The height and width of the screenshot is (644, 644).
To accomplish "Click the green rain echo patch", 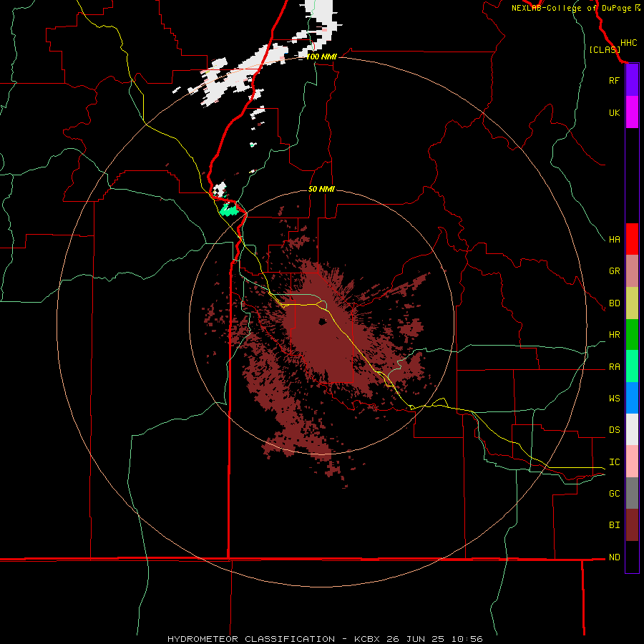I will point(229,210).
